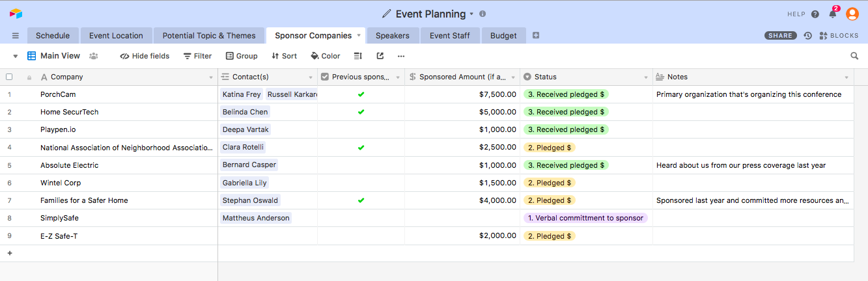This screenshot has height=281, width=868.
Task: Open view collaborators people icon
Action: pyautogui.click(x=94, y=56)
